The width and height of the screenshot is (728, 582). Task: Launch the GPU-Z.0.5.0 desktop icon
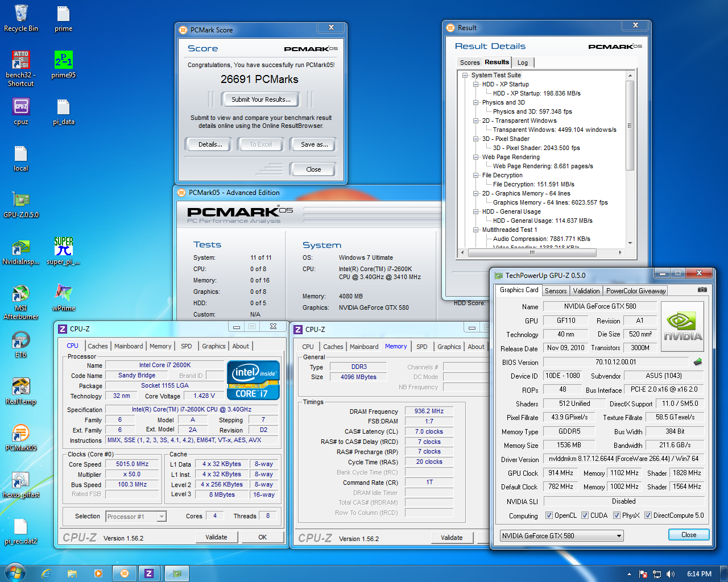coord(21,205)
